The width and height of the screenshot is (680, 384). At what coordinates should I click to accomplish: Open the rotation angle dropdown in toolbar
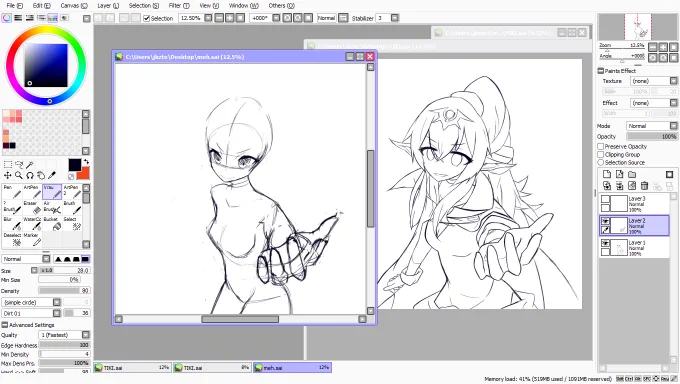276,18
